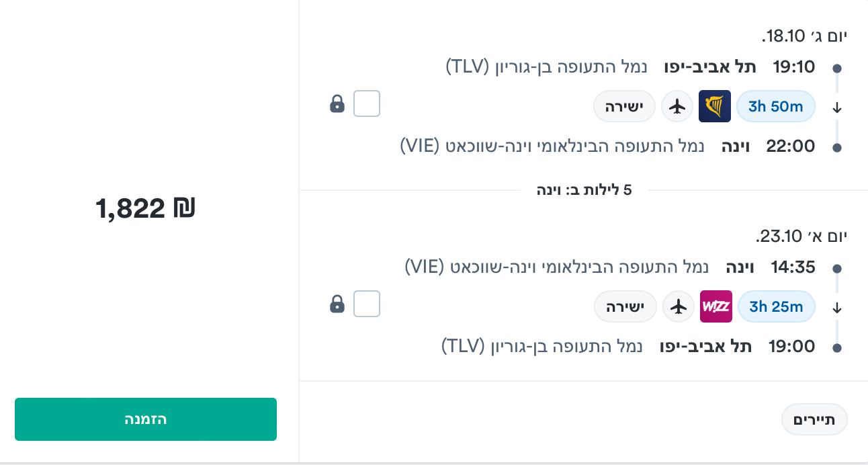Toggle the ישירה badge on the outbound segment

[x=624, y=105]
